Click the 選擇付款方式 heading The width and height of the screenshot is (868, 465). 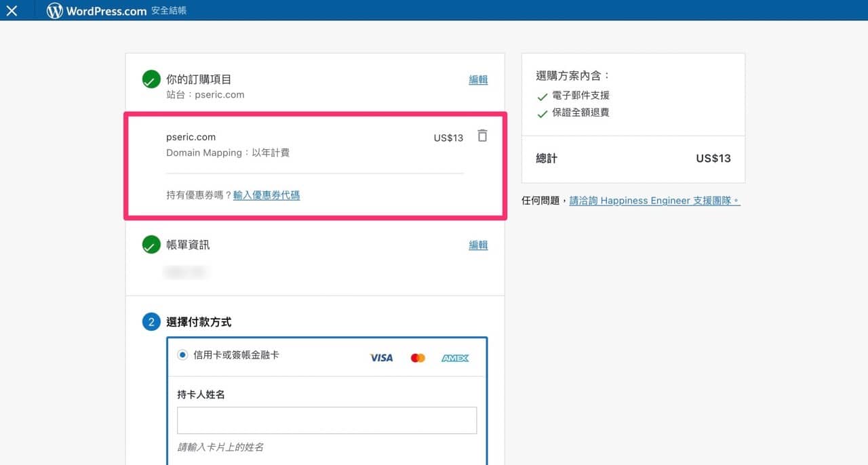[199, 322]
